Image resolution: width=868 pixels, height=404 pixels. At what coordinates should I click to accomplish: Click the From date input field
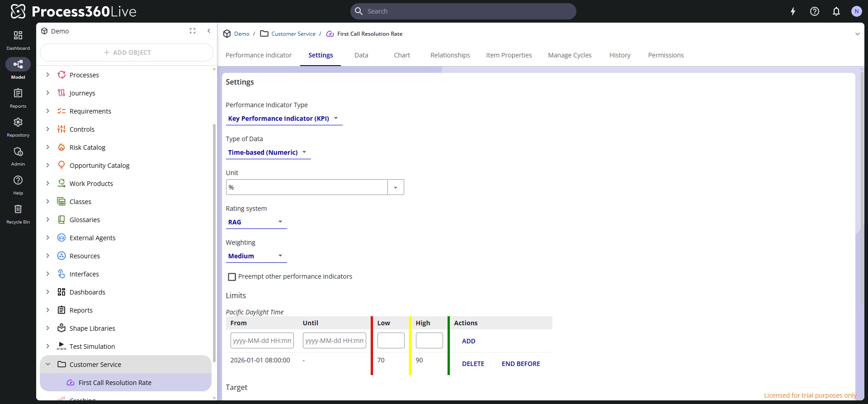[x=262, y=341]
